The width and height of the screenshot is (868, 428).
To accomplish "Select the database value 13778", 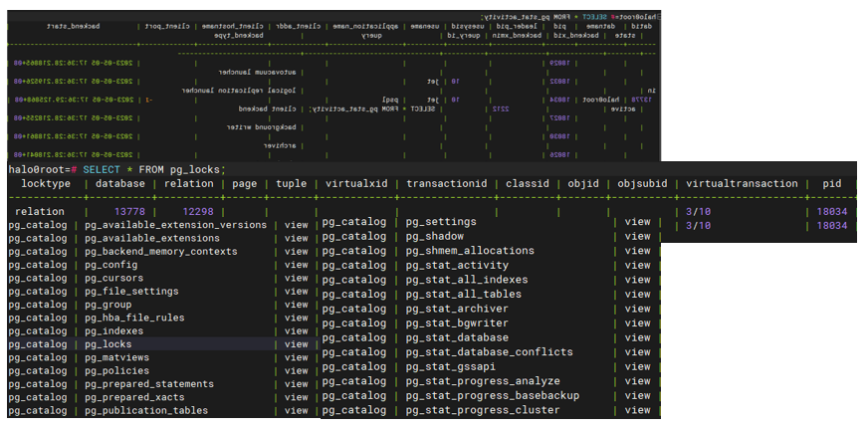I will pos(129,211).
